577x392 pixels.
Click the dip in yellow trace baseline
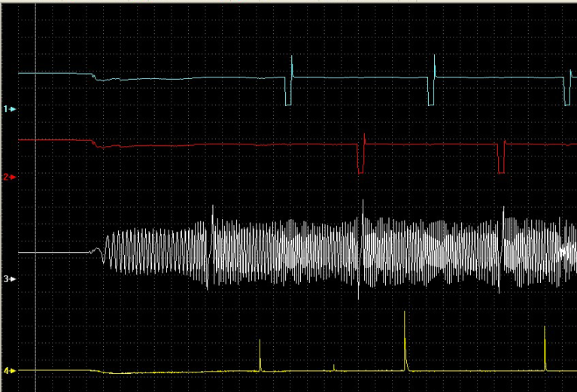111,372
